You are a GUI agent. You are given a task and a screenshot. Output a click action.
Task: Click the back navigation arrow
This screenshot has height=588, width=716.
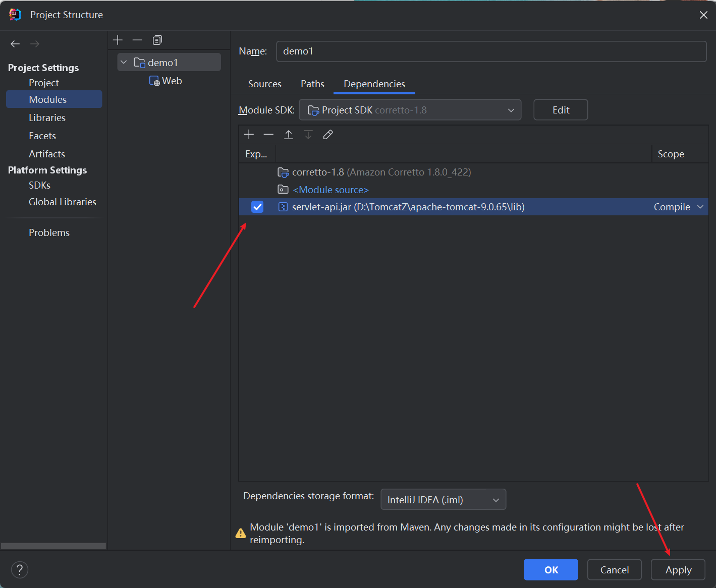pyautogui.click(x=15, y=44)
